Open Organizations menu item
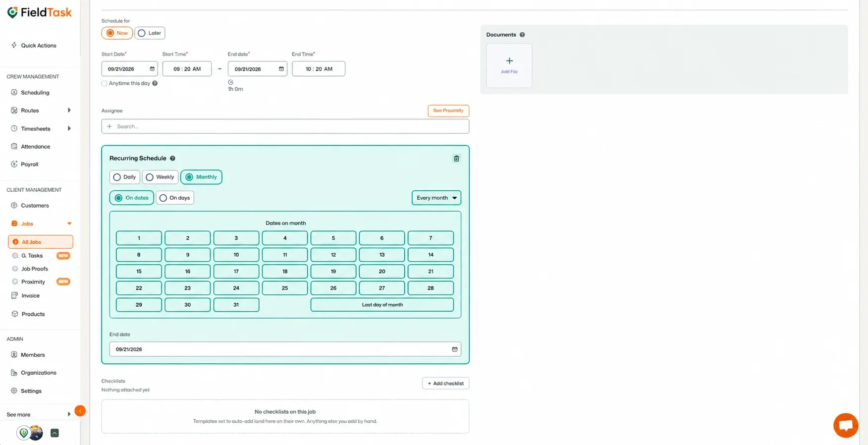Image resolution: width=868 pixels, height=445 pixels. (x=39, y=373)
